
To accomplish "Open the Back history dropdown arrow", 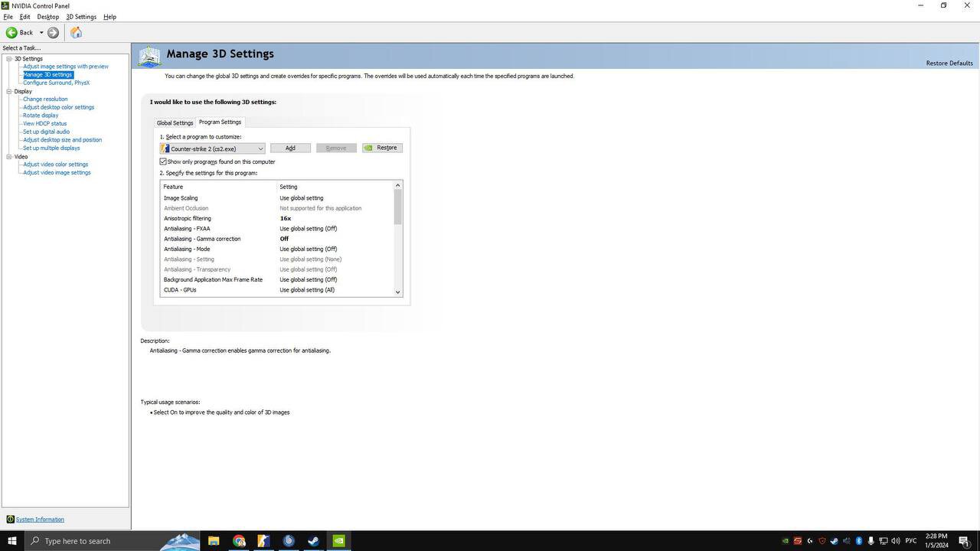I will pos(41,33).
